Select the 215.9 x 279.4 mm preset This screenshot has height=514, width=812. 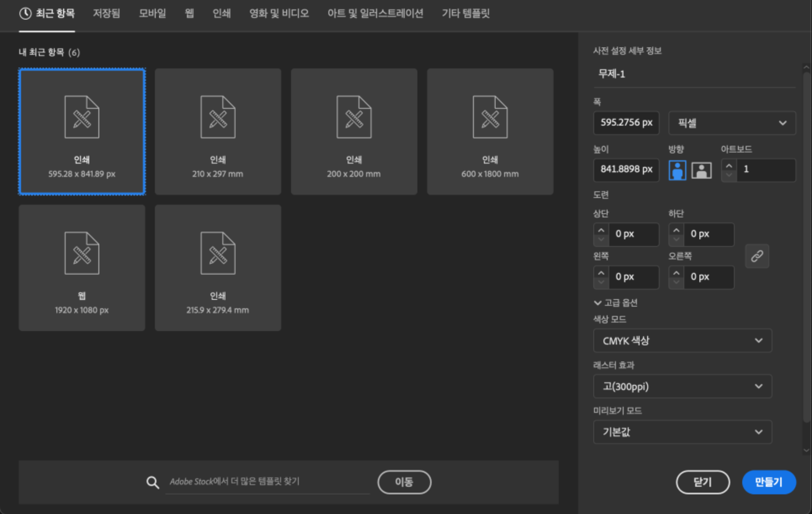click(x=218, y=268)
